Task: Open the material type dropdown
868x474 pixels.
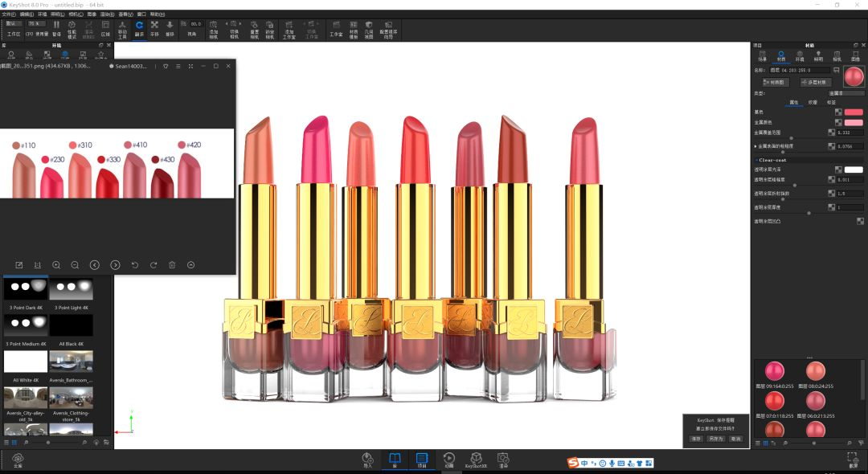Action: (846, 93)
